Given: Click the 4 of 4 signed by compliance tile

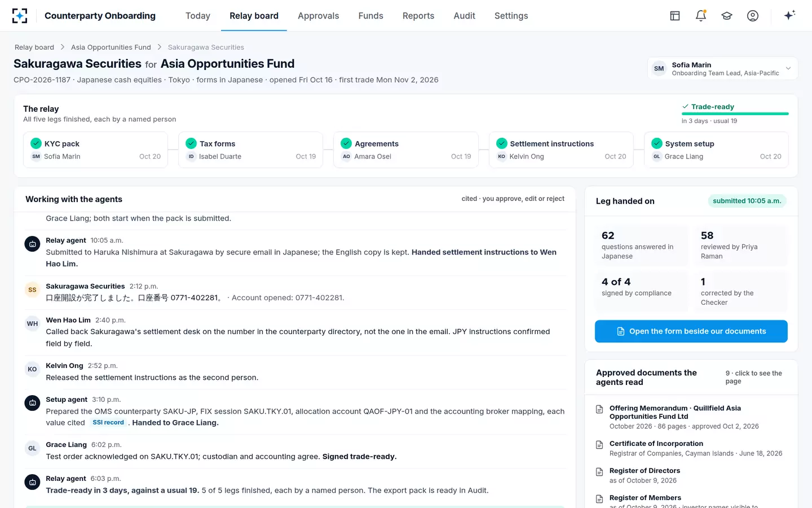Looking at the screenshot, I should tap(642, 292).
